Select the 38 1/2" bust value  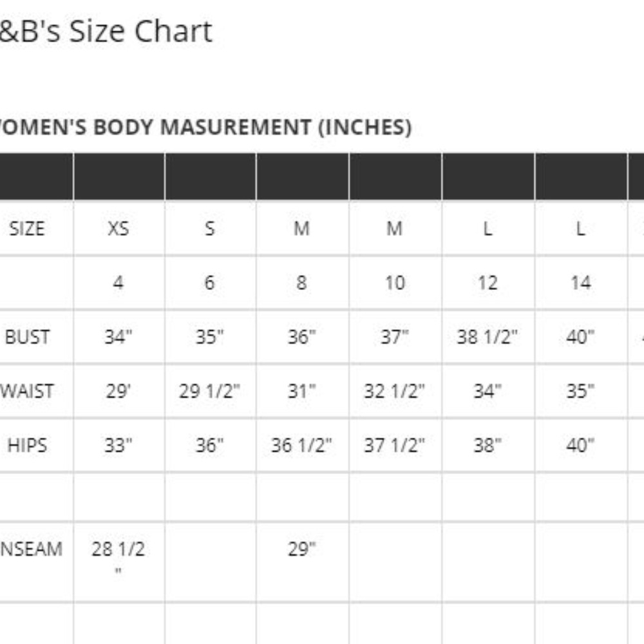[488, 337]
